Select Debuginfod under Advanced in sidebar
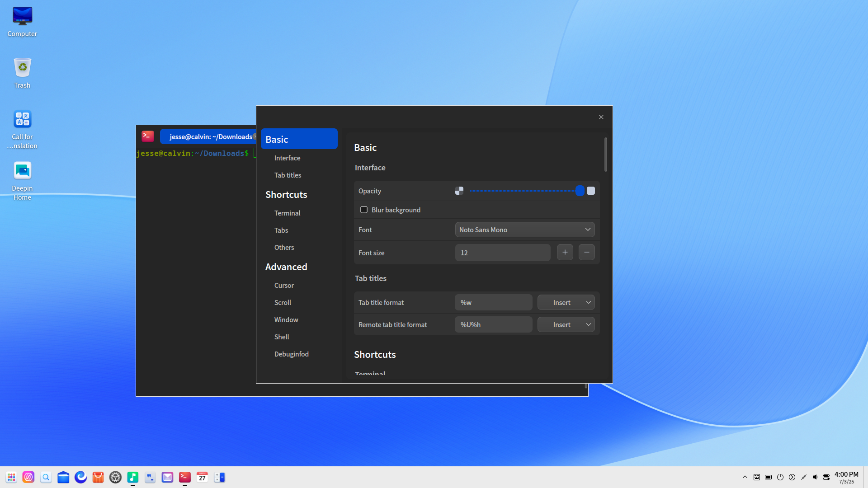Viewport: 868px width, 488px height. pos(292,354)
